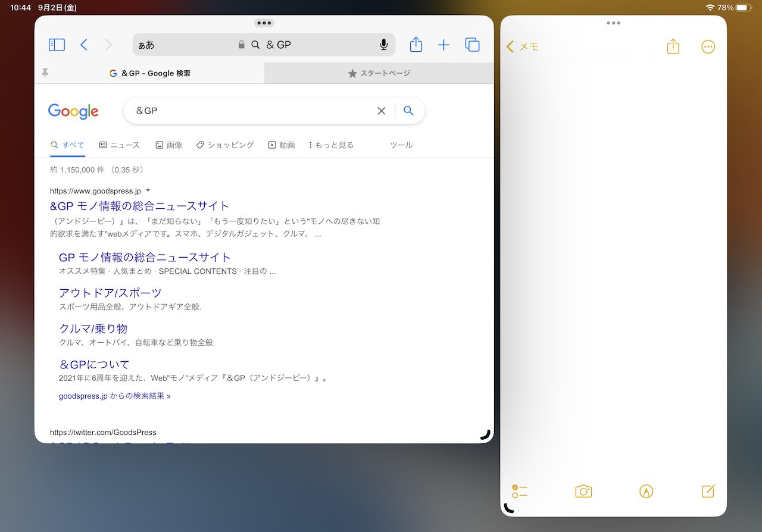Go back to メモ list in Notes
The width and height of the screenshot is (762, 532).
click(x=522, y=46)
